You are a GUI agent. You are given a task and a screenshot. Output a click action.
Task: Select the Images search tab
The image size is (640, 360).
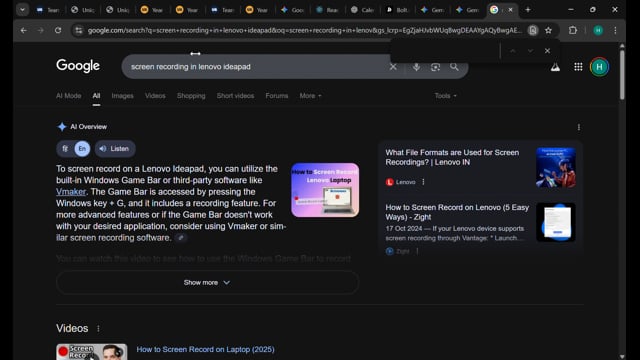[x=122, y=96]
